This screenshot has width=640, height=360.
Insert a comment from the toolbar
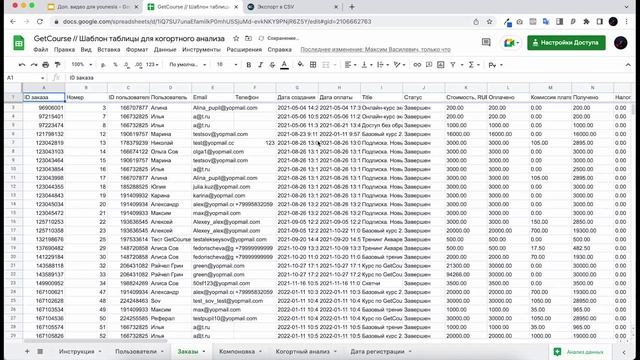click(429, 65)
